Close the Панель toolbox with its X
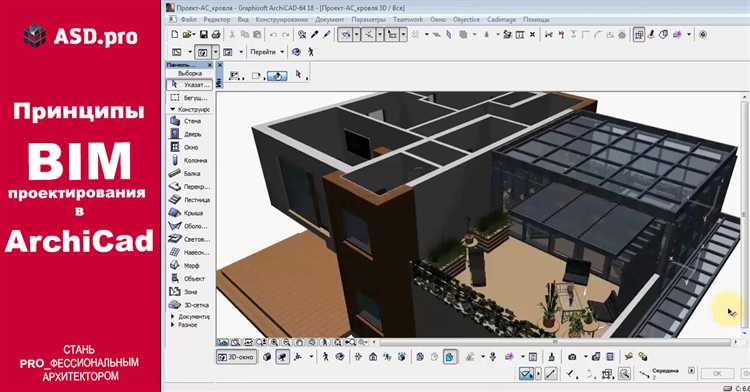This screenshot has width=750, height=392. 210,65
